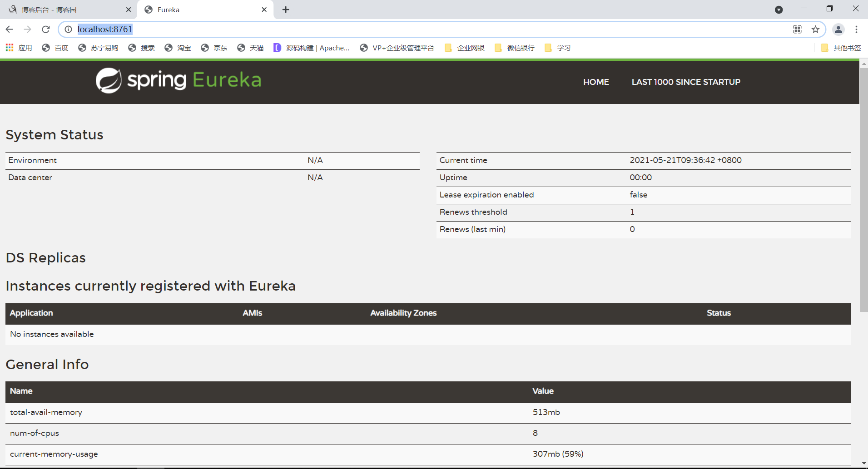Viewport: 868px width, 469px height.
Task: Close the Eureka tab
Action: tap(264, 10)
